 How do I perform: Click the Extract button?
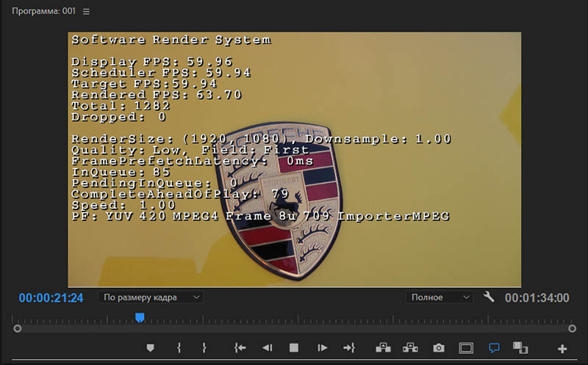(410, 348)
